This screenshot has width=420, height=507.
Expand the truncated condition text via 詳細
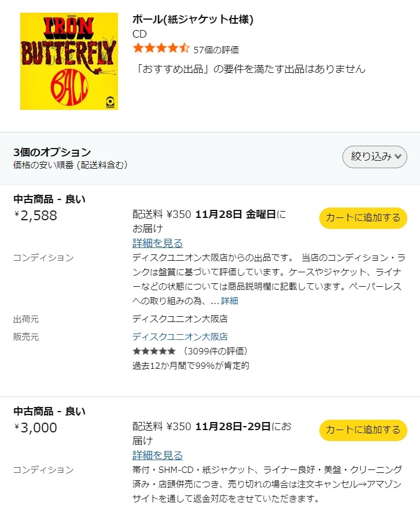pos(230,301)
